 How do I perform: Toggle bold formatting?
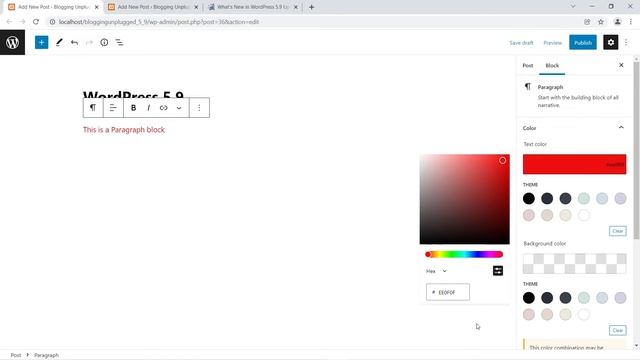pyautogui.click(x=133, y=108)
